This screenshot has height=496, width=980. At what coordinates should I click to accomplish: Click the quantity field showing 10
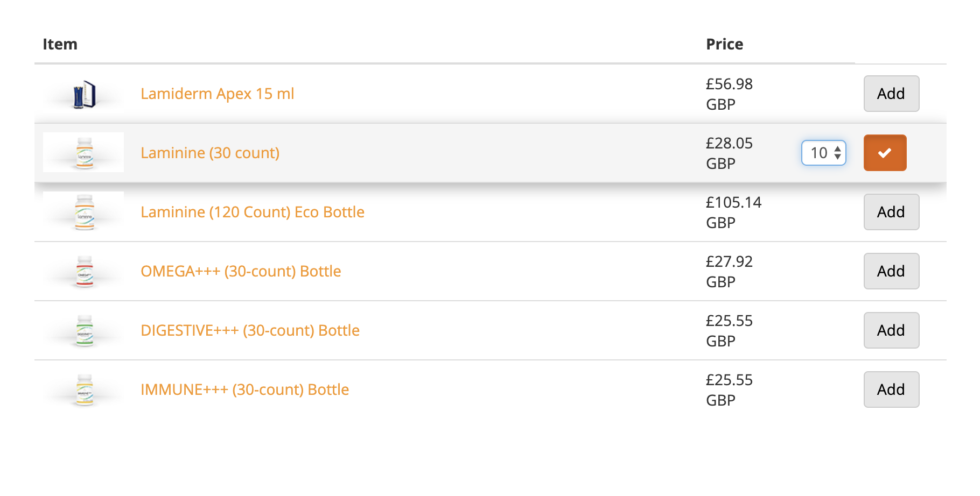[818, 153]
